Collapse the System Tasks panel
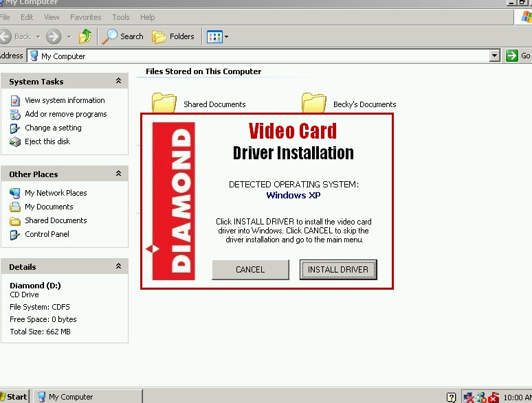This screenshot has width=532, height=403. click(x=118, y=81)
